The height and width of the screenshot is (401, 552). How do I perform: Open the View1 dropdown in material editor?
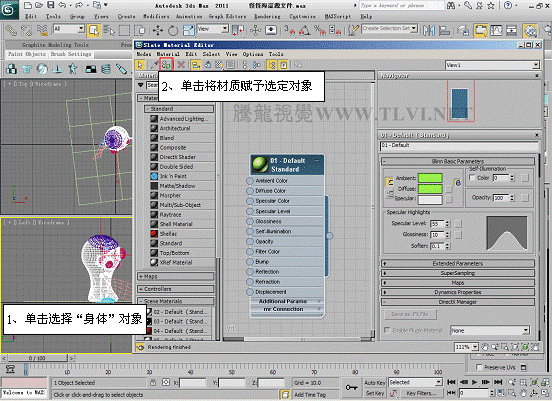click(492, 65)
